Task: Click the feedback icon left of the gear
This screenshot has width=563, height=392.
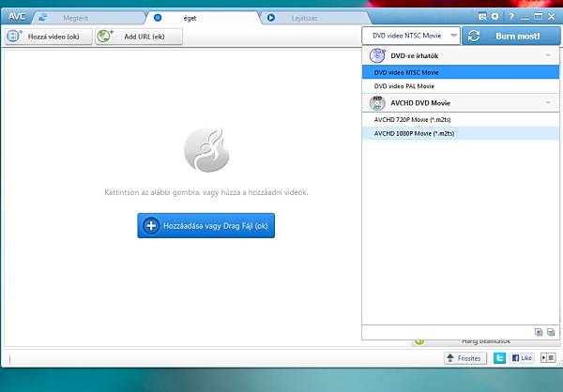Action: (x=482, y=17)
